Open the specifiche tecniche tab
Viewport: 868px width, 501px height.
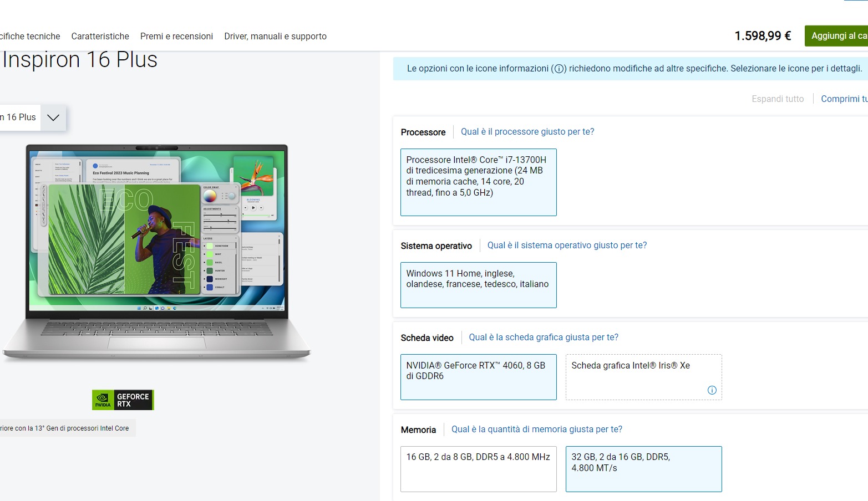click(30, 36)
